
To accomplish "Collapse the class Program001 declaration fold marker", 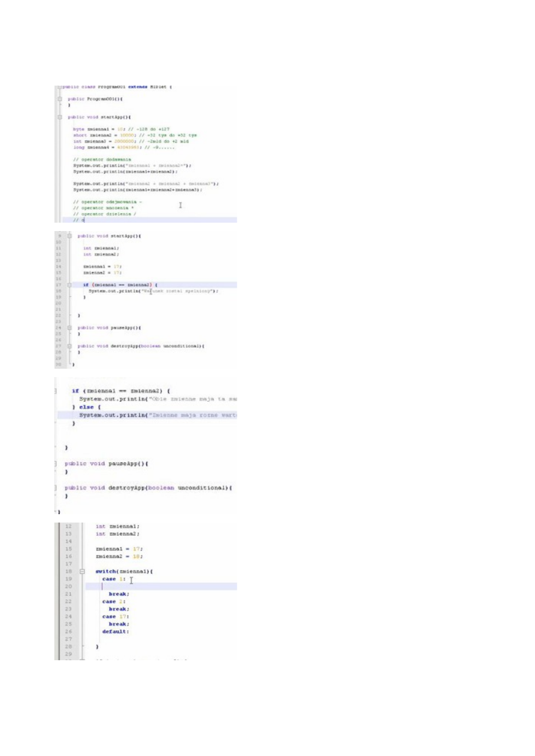I will pos(60,87).
